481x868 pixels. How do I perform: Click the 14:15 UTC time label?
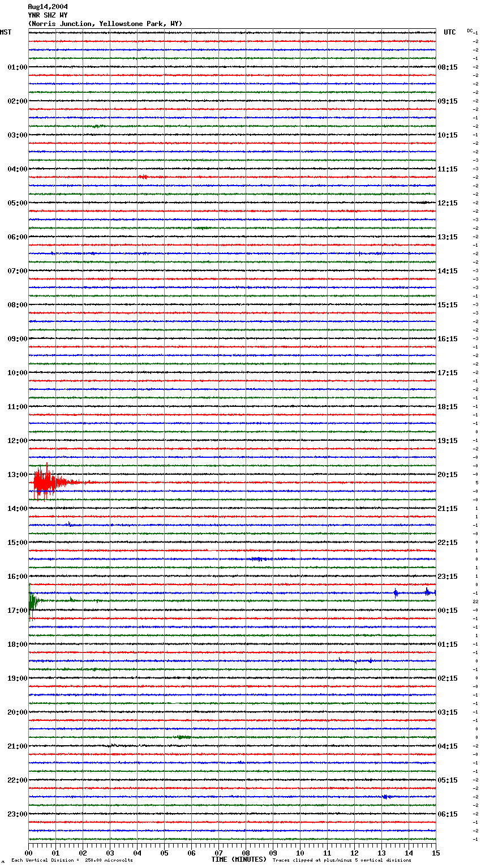pos(448,271)
